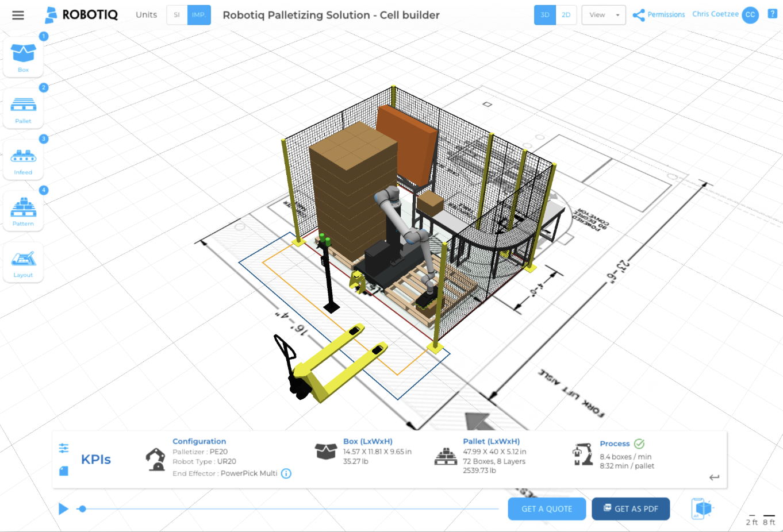Switch to 2D view mode

click(566, 15)
